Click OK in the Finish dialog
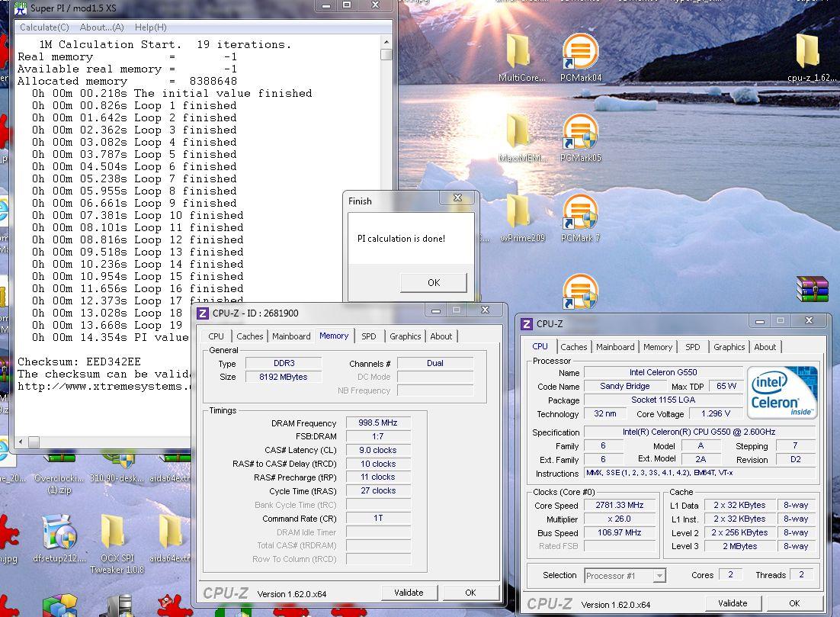This screenshot has width=840, height=617. tap(434, 282)
